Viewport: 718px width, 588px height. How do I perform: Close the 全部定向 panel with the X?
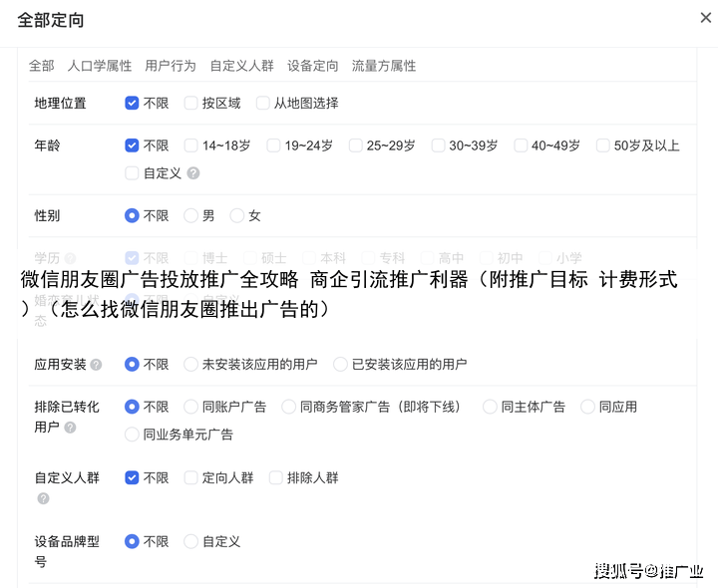pos(706,17)
